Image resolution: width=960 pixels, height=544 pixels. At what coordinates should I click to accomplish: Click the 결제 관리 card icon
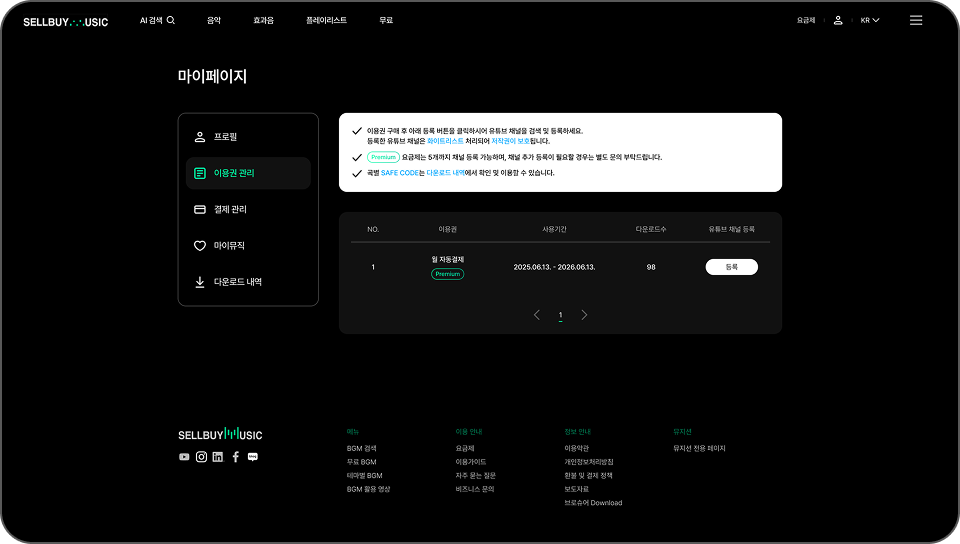200,209
